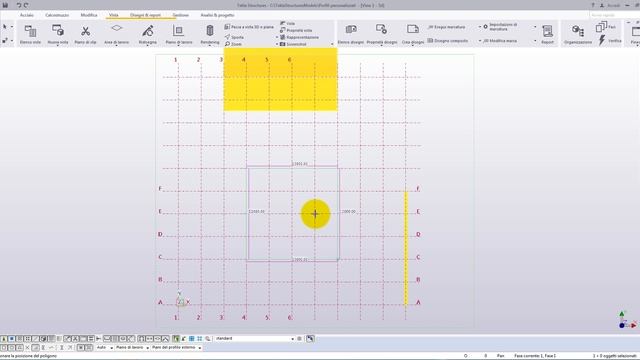Image resolution: width=640 pixels, height=360 pixels.
Task: Switch to the Vista ribbon tab
Action: coord(113,15)
